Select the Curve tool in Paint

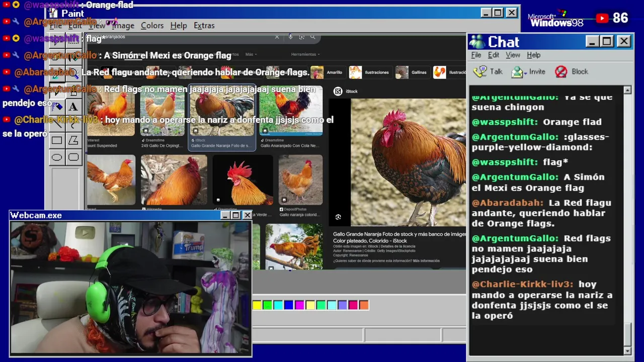click(73, 124)
